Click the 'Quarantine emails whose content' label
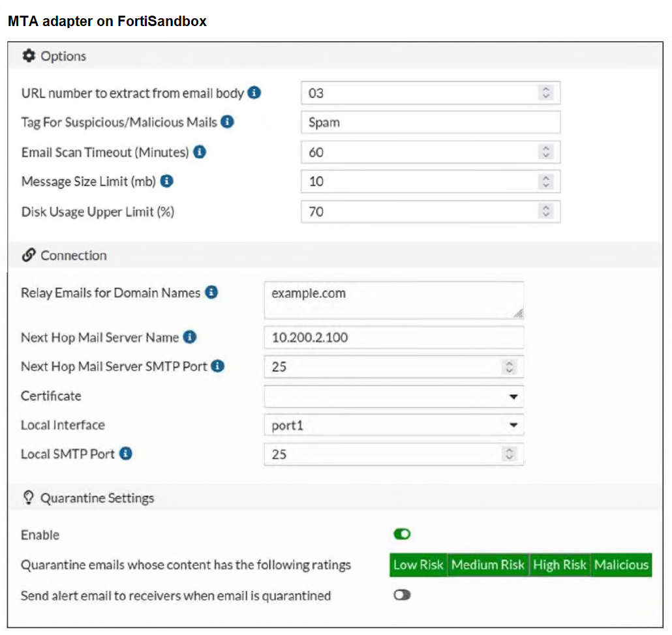The width and height of the screenshot is (672, 635). [186, 565]
